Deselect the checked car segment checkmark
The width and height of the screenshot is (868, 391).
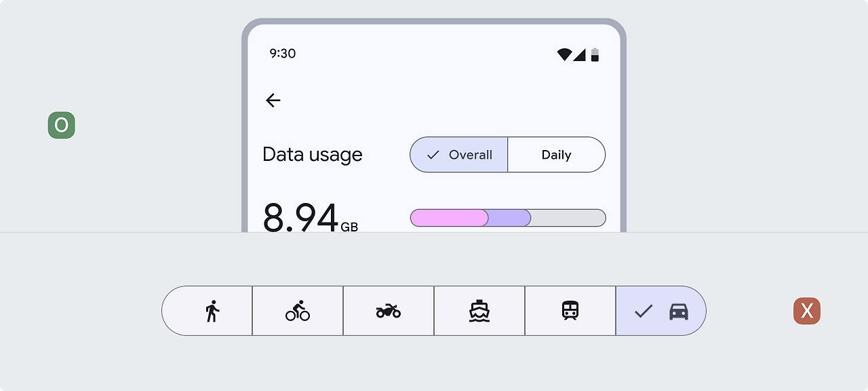pyautogui.click(x=643, y=311)
